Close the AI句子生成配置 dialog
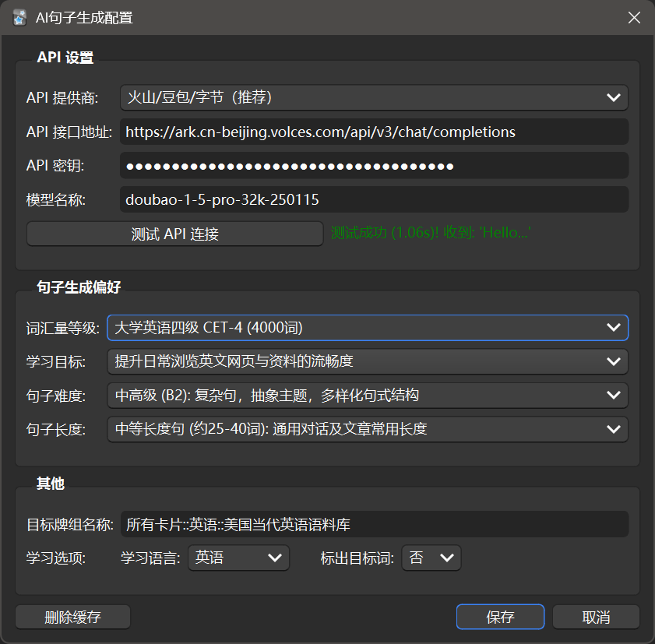This screenshot has width=655, height=644. coord(634,17)
